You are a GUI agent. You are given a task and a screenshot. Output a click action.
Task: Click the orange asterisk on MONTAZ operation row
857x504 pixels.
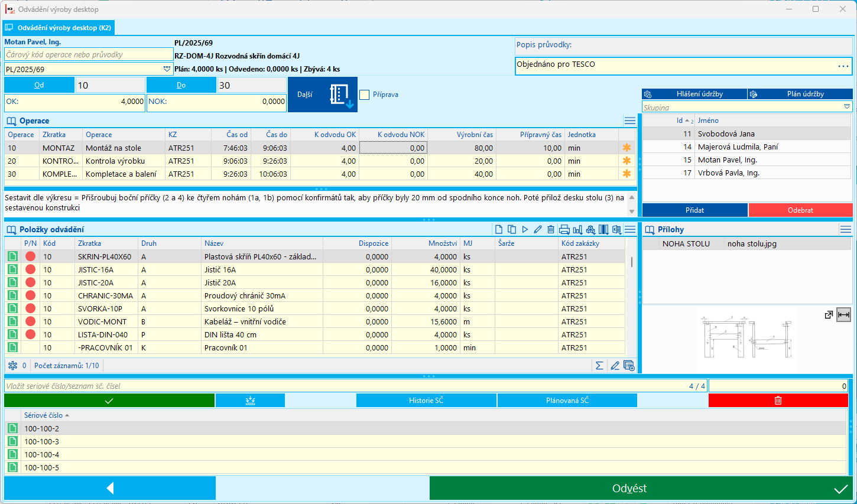click(626, 148)
